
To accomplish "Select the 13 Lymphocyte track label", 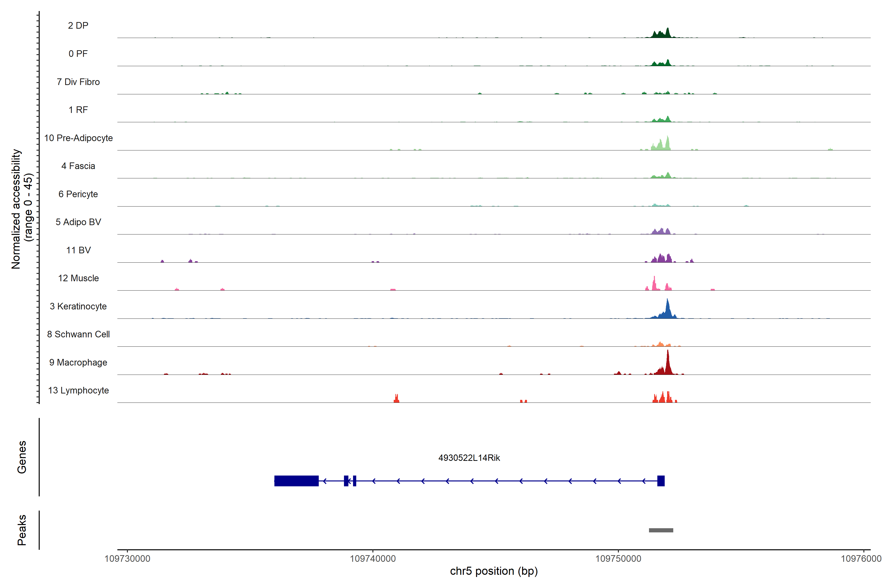I will tap(78, 390).
